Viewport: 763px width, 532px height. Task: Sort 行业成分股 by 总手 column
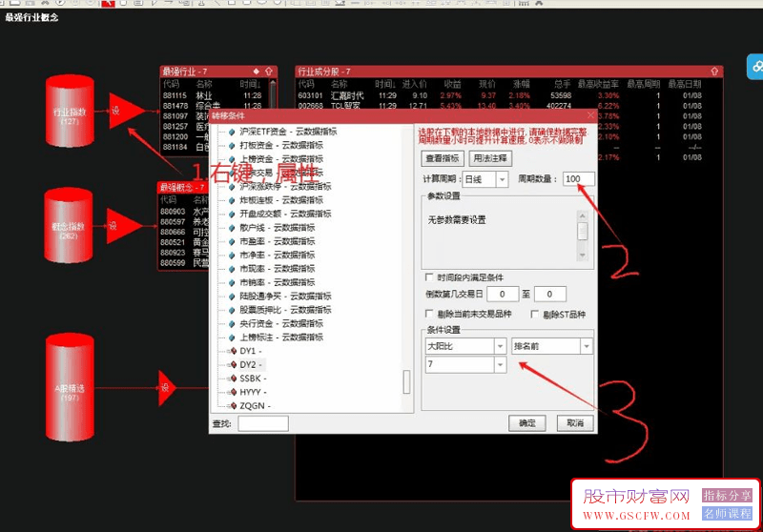tap(562, 84)
